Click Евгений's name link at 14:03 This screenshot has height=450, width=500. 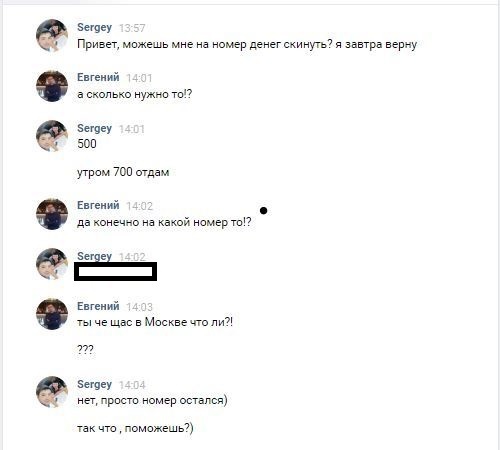tap(98, 306)
